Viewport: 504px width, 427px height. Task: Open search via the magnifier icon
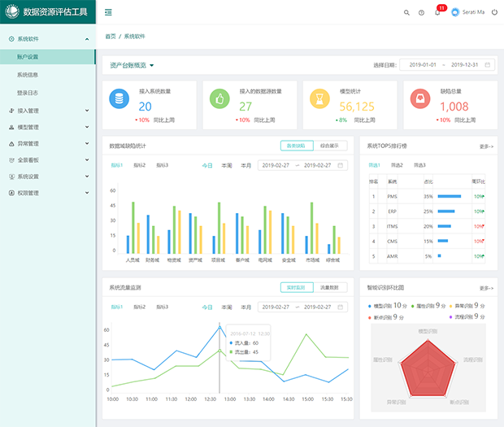406,12
